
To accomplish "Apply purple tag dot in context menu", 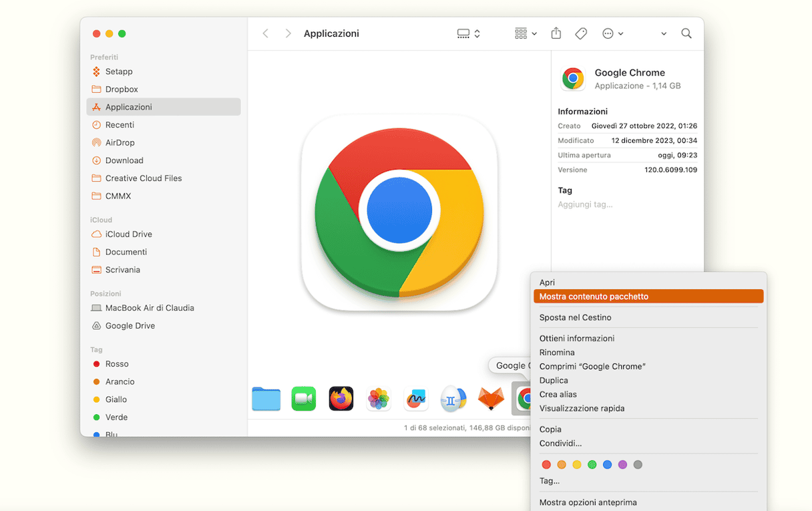I will point(623,465).
